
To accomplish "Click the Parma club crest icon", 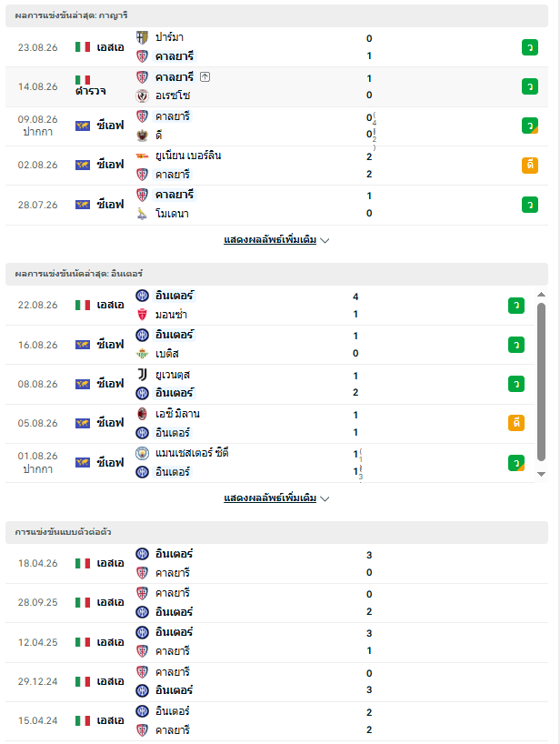I will (142, 37).
